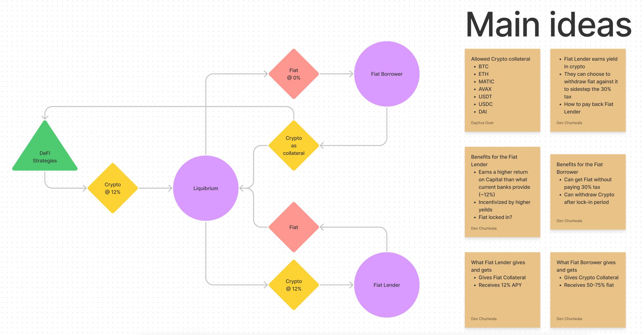Toggle visibility of Fiat Lender connection arrow
The height and width of the screenshot is (335, 644).
[x=337, y=284]
